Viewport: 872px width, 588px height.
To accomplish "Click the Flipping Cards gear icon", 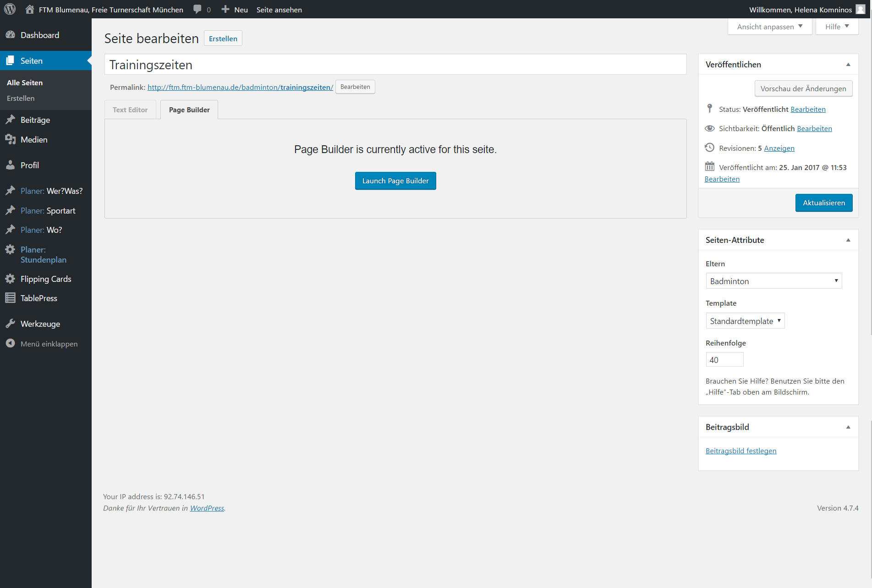I will point(10,279).
